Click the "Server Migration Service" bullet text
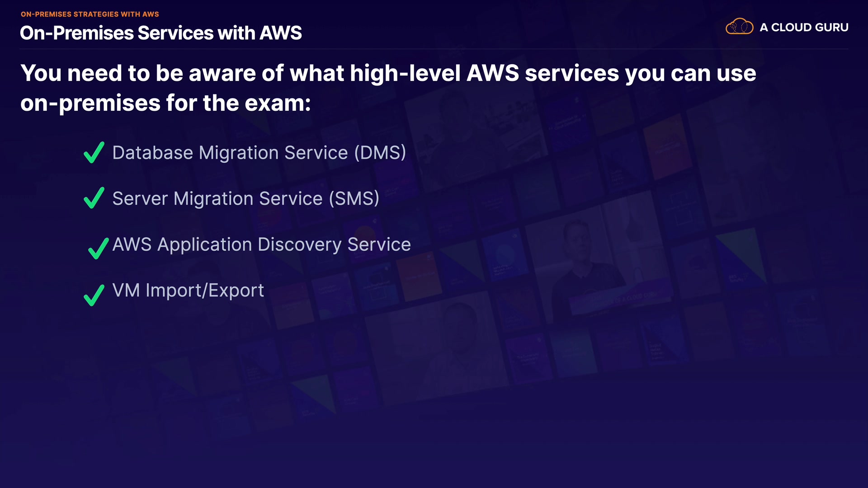The width and height of the screenshot is (868, 488). pos(217,199)
